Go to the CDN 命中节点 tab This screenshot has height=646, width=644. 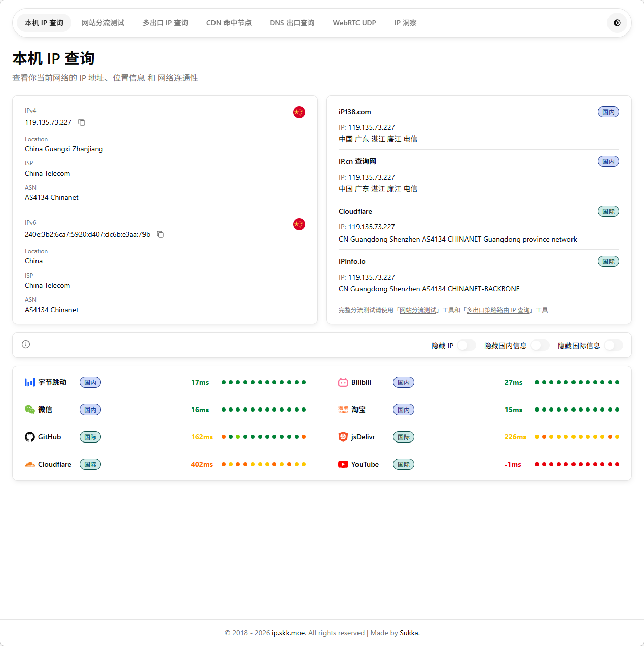tap(229, 23)
